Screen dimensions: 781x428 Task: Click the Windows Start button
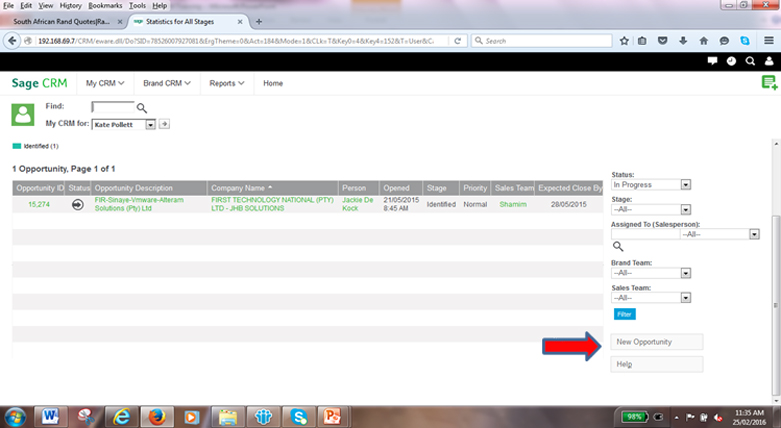click(15, 417)
